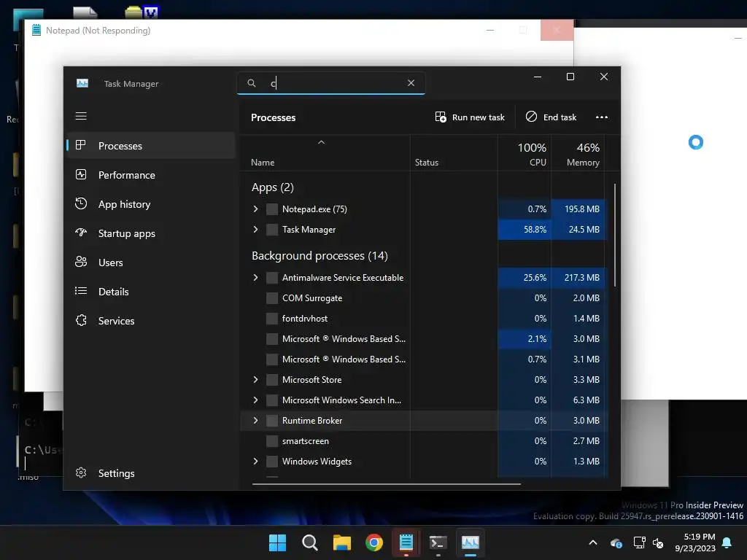
Task: Expand the Notepad.exe (75) process group
Action: (x=256, y=209)
